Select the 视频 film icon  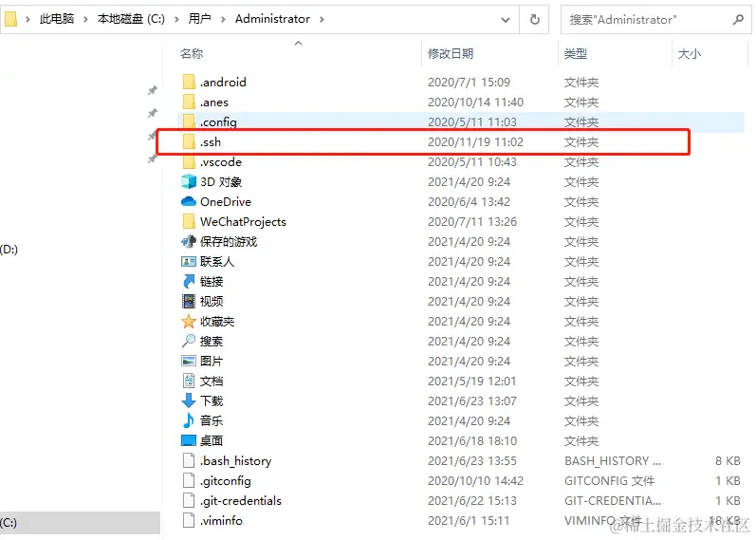pyautogui.click(x=189, y=301)
